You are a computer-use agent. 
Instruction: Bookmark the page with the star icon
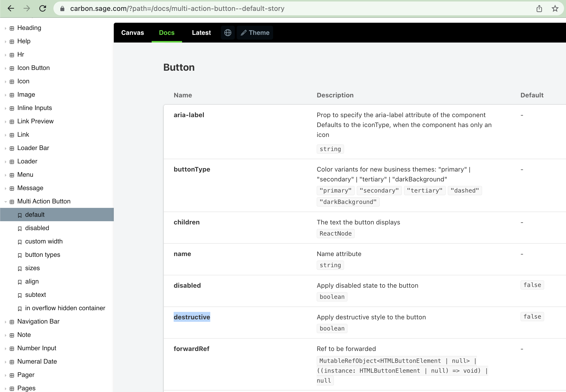coord(555,8)
